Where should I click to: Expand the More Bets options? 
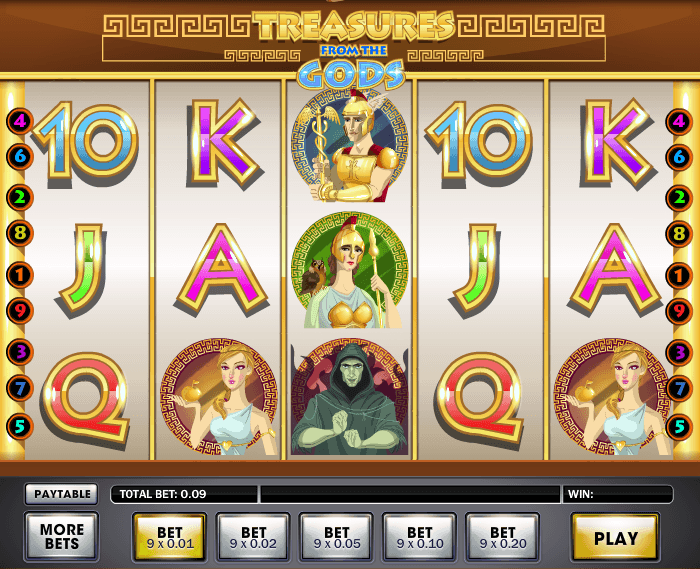[62, 536]
